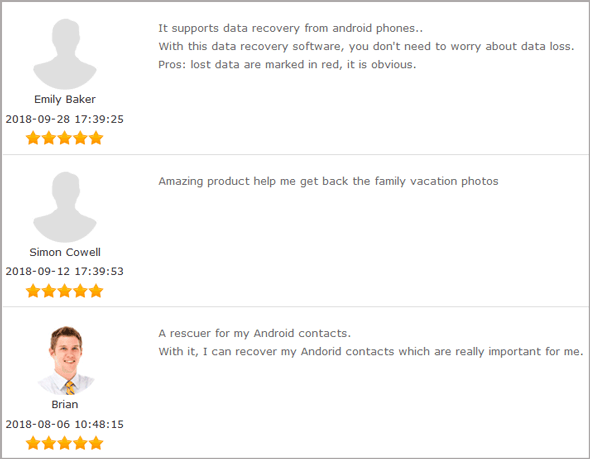The width and height of the screenshot is (590, 459).
Task: Click the second star of Brian's rating
Action: 49,443
